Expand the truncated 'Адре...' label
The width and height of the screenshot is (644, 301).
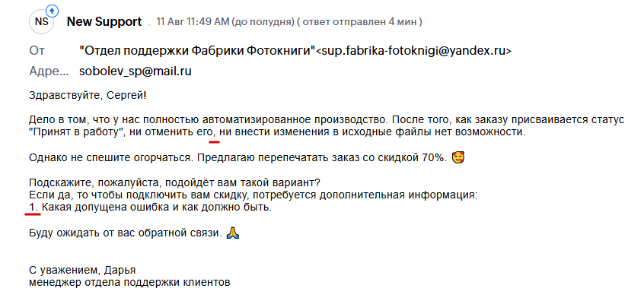point(49,71)
